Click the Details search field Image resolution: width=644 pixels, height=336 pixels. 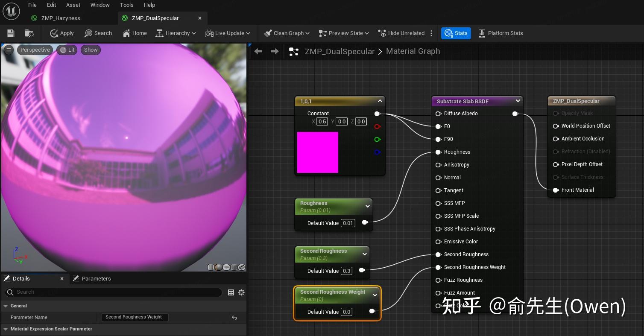click(x=115, y=292)
